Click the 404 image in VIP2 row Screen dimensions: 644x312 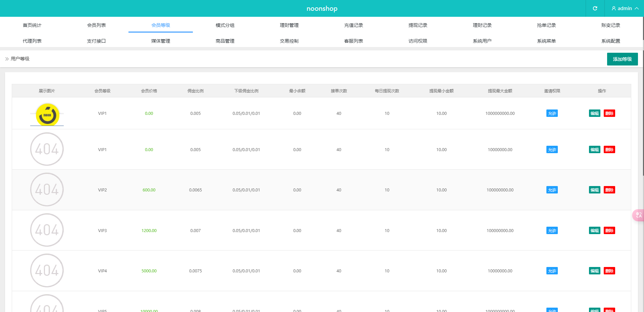click(47, 190)
